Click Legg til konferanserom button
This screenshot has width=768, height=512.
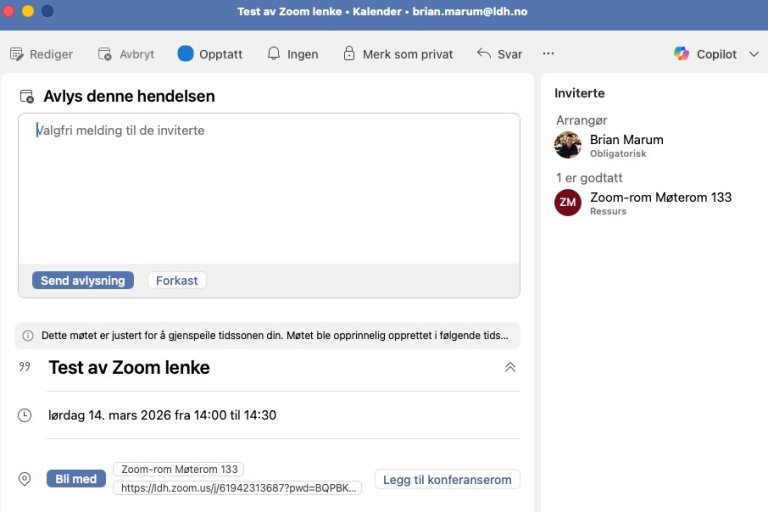point(447,479)
